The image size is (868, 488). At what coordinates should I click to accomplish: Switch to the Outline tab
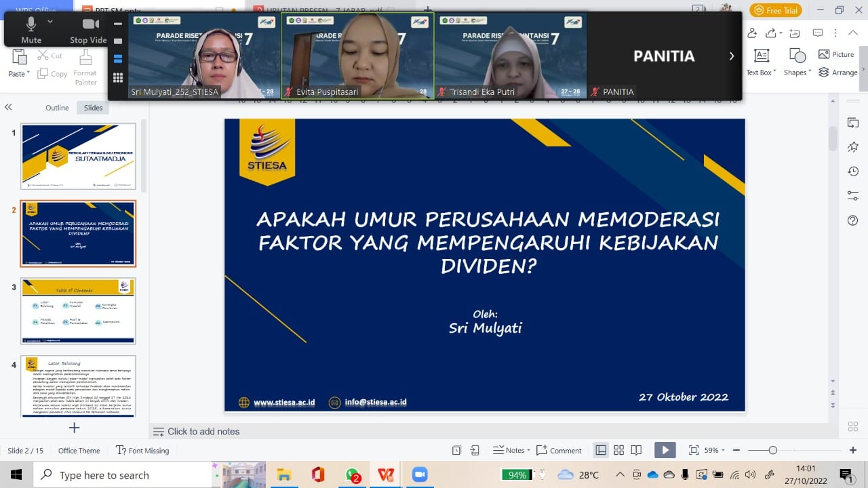tap(57, 108)
